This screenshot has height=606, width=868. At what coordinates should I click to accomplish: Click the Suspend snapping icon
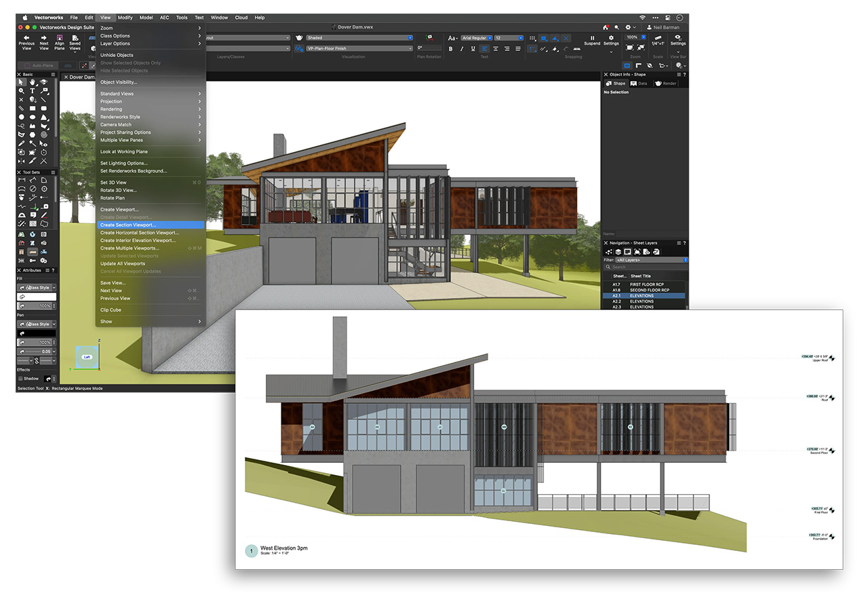[592, 38]
